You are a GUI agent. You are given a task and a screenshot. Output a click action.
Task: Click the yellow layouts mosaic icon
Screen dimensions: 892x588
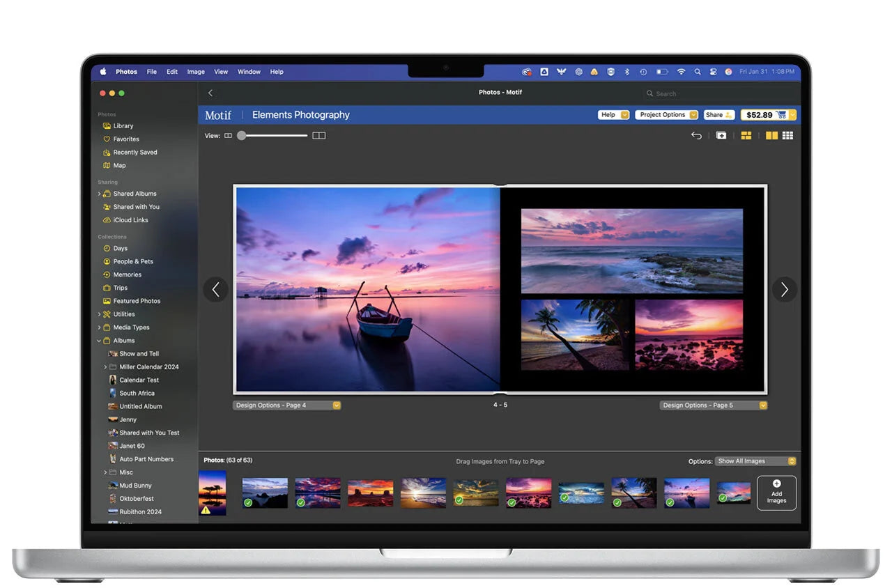(746, 136)
